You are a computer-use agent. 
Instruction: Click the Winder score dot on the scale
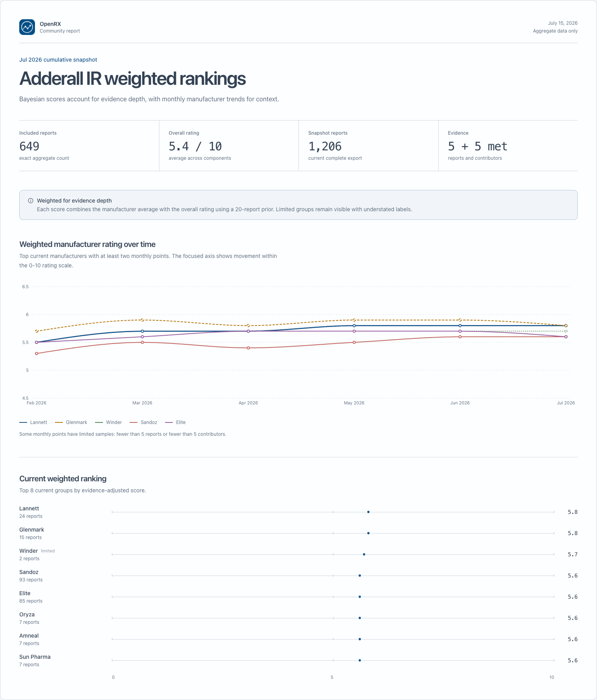coord(364,554)
